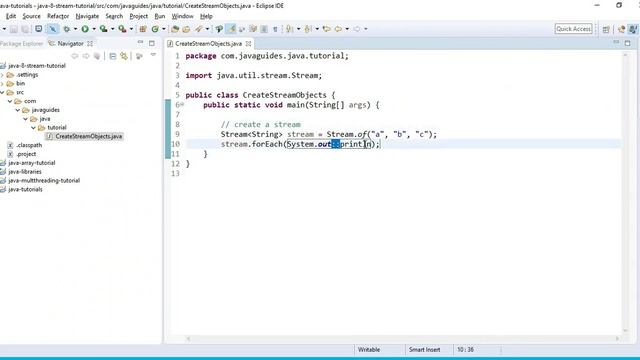Open the Debug dropdown arrow

click(x=75, y=29)
